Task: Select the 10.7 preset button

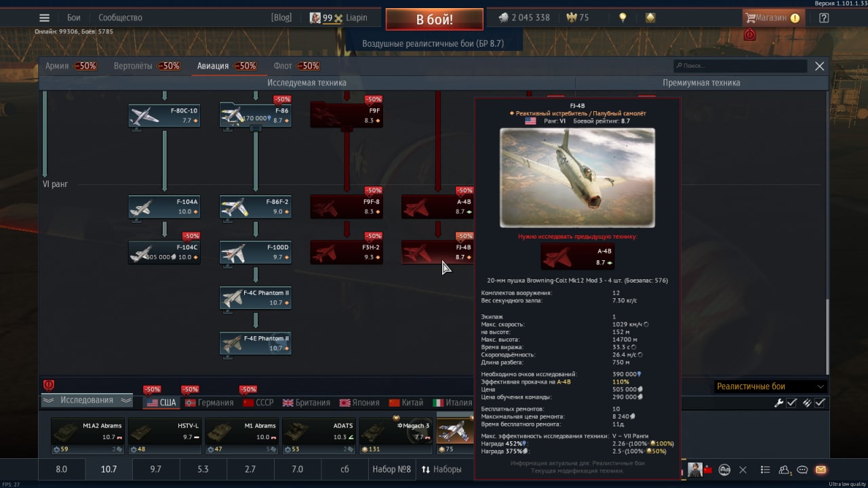Action: [x=108, y=469]
